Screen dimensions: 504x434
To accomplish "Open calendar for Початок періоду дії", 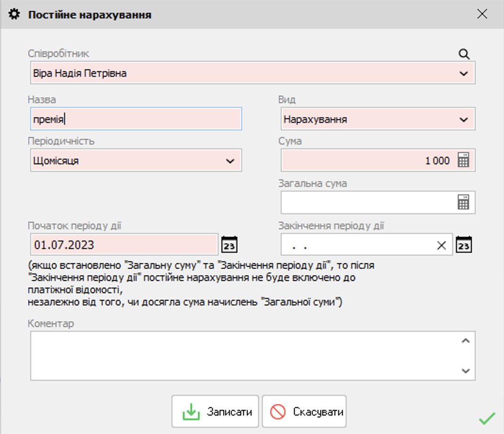I will 229,245.
